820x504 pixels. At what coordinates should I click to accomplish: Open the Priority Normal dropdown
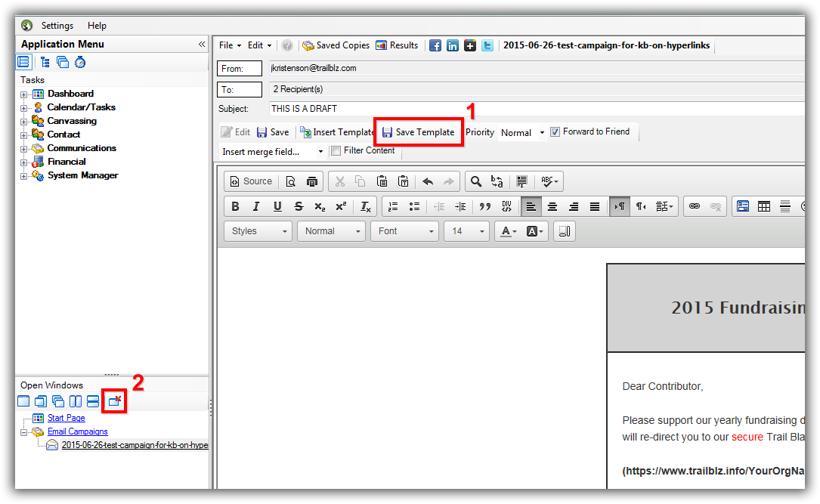point(522,132)
